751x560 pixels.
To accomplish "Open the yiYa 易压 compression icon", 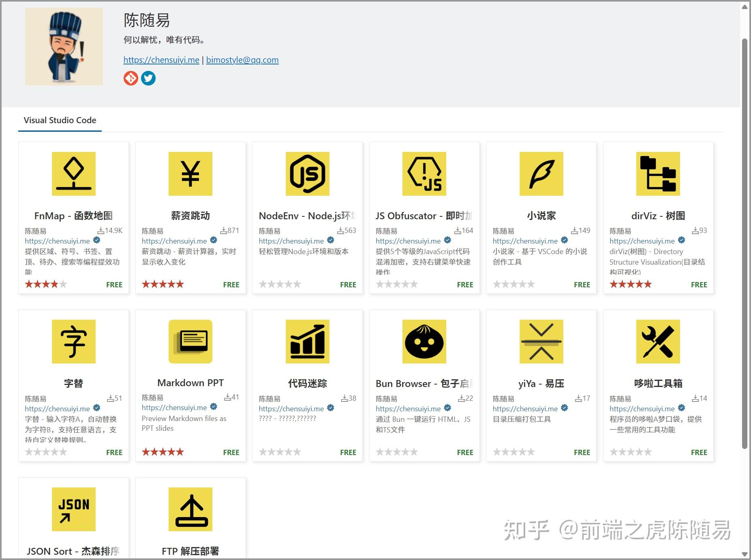I will click(x=541, y=341).
